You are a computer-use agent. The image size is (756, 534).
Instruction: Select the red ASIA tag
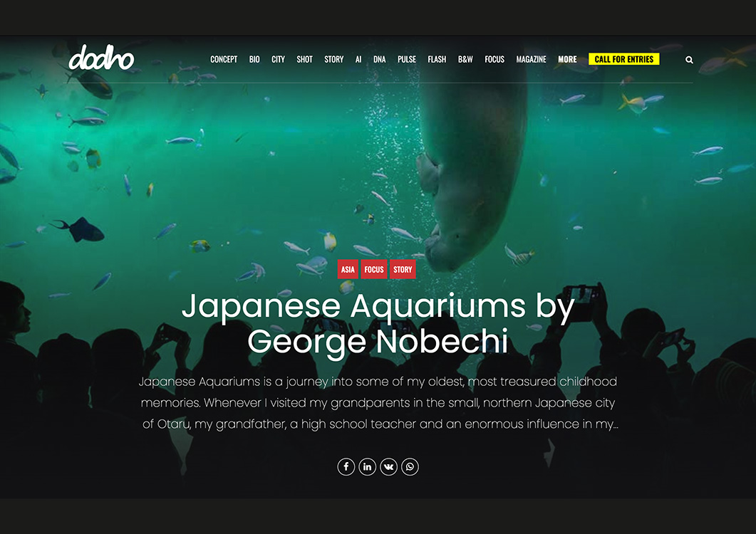[348, 269]
